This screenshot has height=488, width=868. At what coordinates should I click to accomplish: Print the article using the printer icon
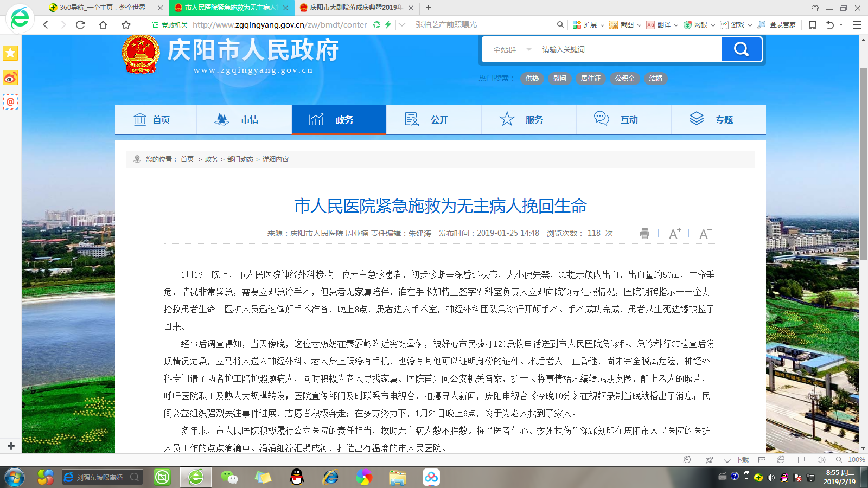(x=644, y=234)
